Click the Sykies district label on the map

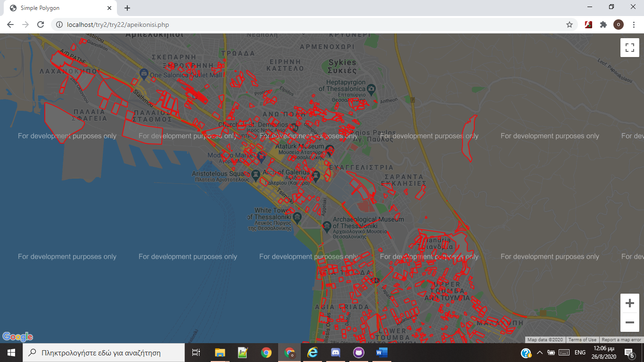343,66
